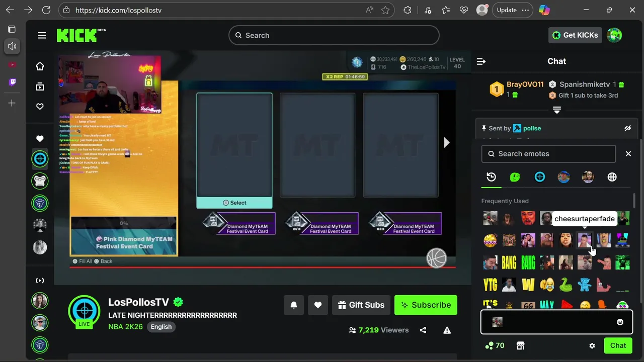Open the user profile avatar menu
Image resolution: width=644 pixels, height=362 pixels.
(614, 35)
